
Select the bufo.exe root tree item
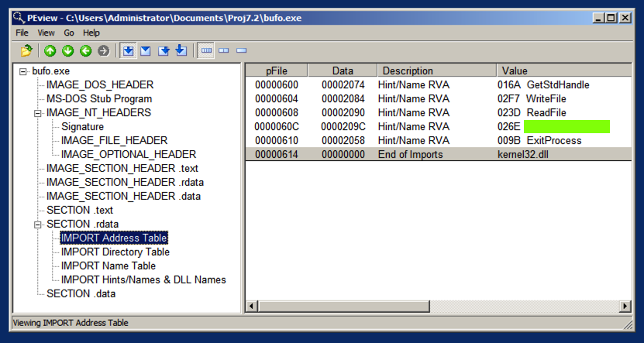click(51, 71)
